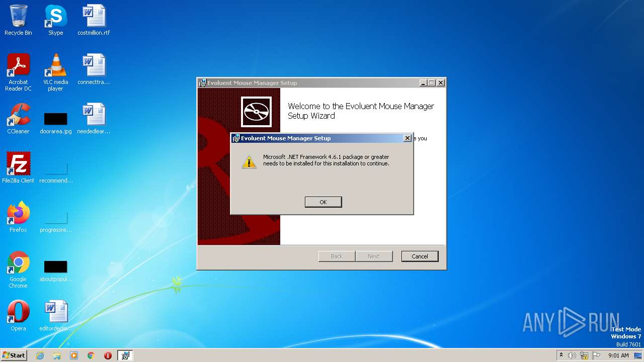Select the costmillion.rtf file
The height and width of the screenshot is (362, 644).
(94, 20)
